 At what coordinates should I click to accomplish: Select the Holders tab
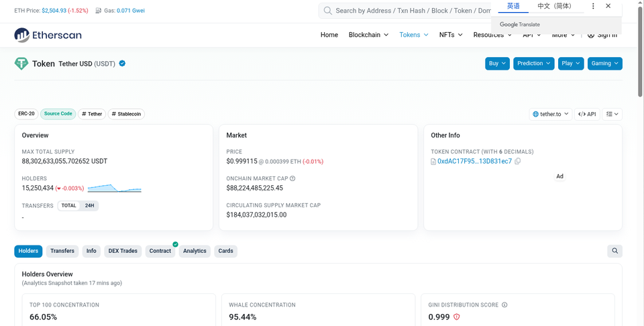28,251
